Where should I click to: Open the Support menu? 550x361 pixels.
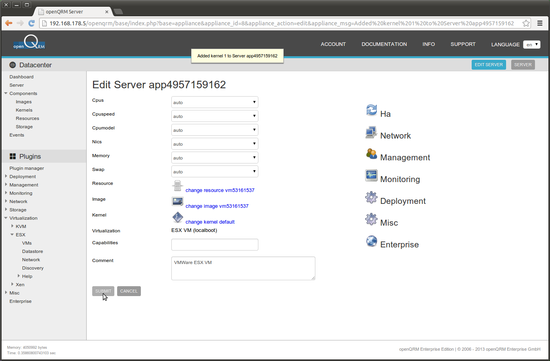[463, 44]
